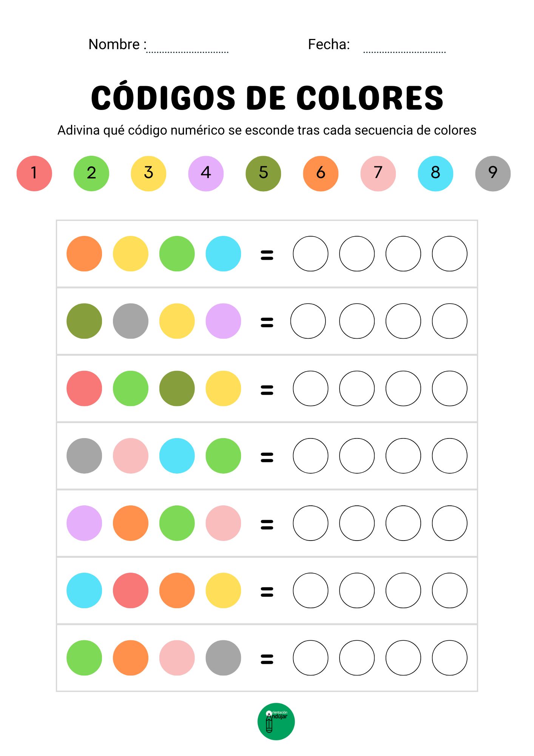The height and width of the screenshot is (756, 534).
Task: Click the second empty answer circle in row four
Action: [x=357, y=455]
